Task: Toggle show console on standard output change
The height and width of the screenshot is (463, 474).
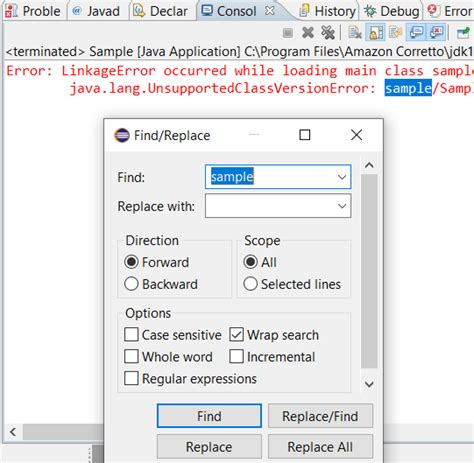Action: click(x=416, y=33)
